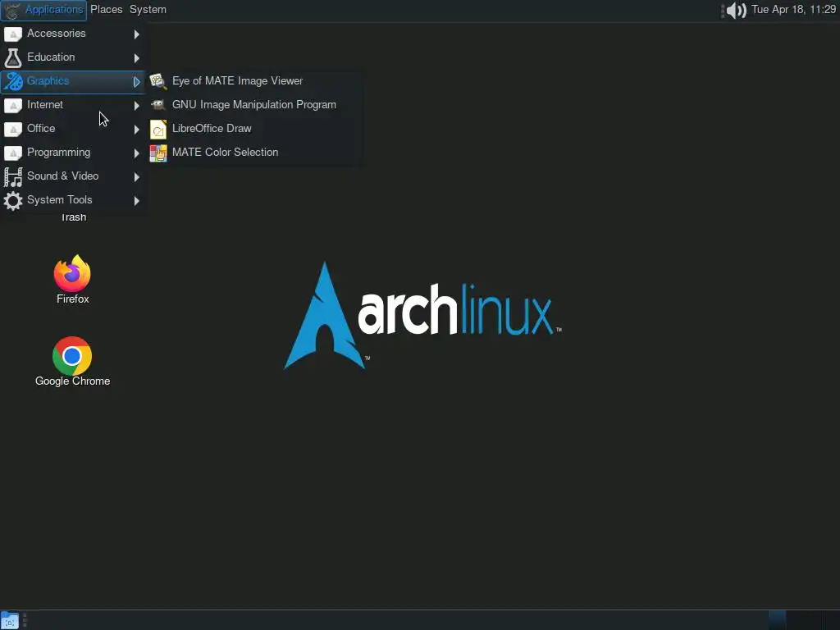Click the Education flask icon
The width and height of the screenshot is (840, 630).
click(13, 57)
